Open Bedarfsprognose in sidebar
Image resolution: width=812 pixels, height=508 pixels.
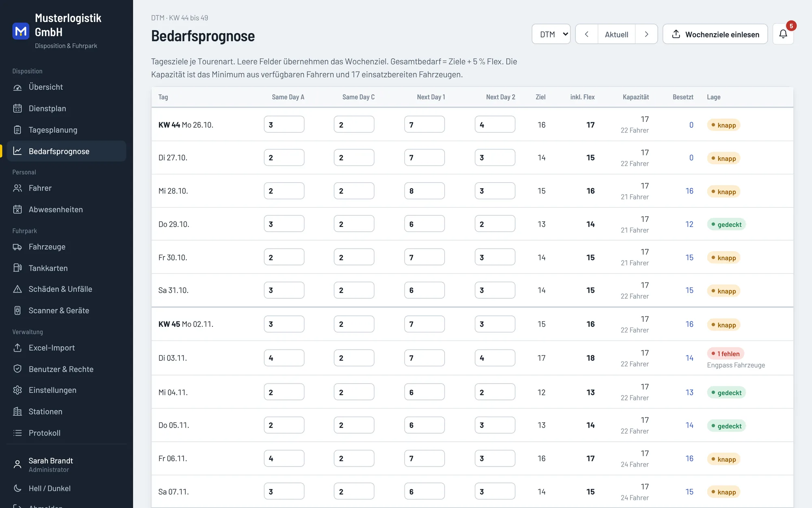(x=67, y=151)
